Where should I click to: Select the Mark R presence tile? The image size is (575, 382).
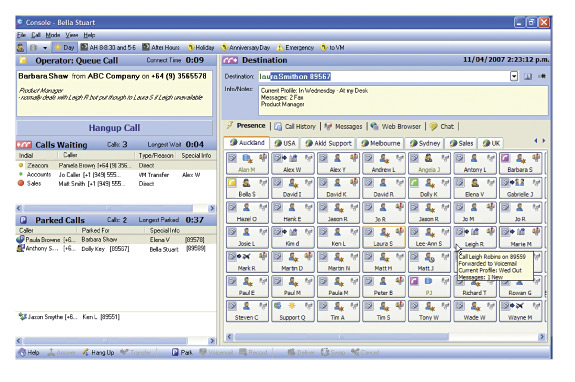(x=247, y=262)
